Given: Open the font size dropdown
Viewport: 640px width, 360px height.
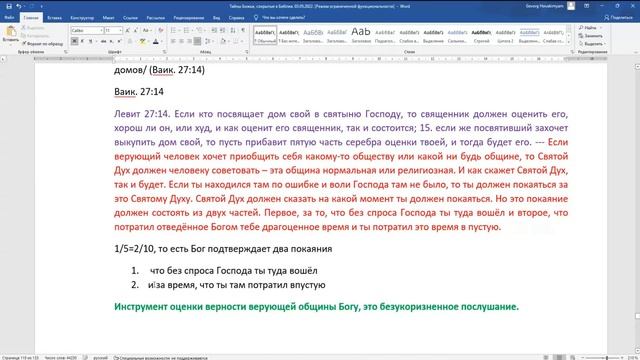Looking at the screenshot, I should coord(120,31).
